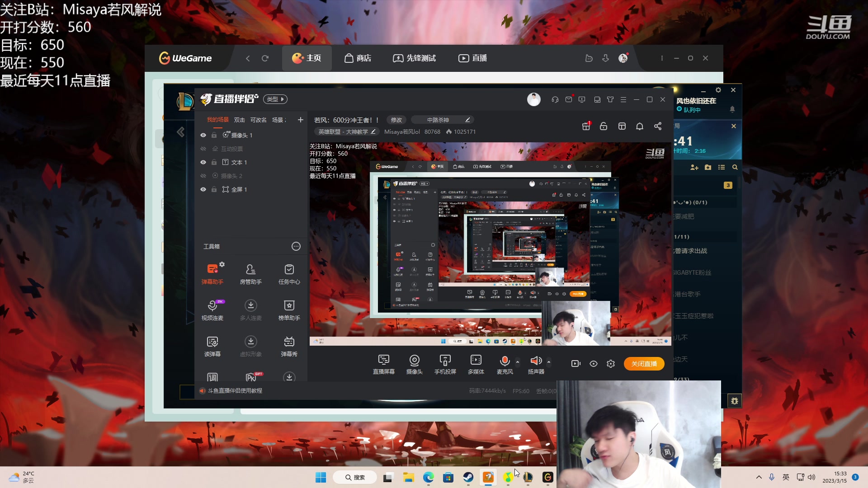868x488 pixels.
Task: Switch to the 双击 scene tab
Action: point(239,120)
